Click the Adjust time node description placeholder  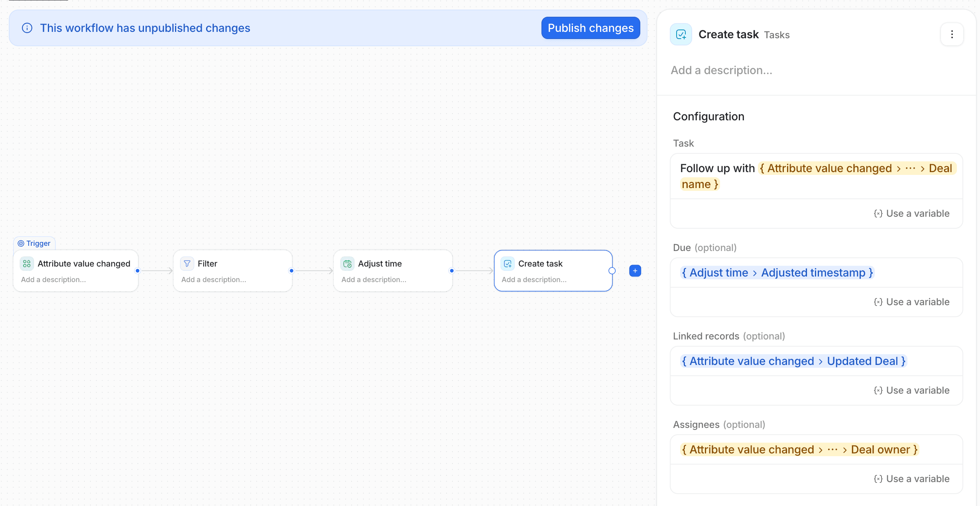[374, 280]
